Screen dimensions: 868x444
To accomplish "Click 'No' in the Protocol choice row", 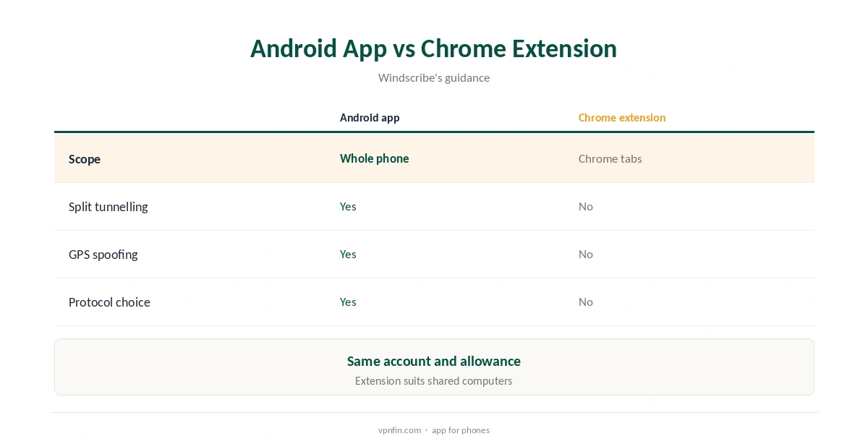I will pos(586,302).
